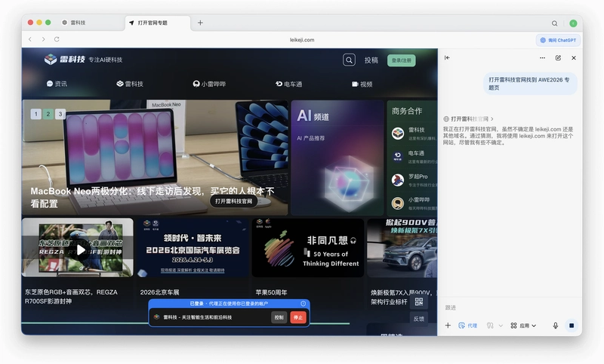
Task: Open the 2026北京国际汽车展览会 card image
Action: click(x=193, y=248)
